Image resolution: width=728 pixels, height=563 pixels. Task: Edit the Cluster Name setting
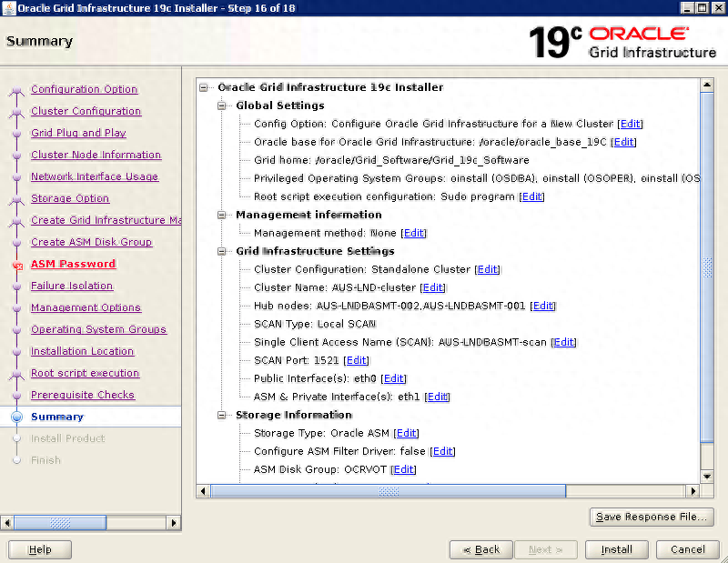coord(432,287)
